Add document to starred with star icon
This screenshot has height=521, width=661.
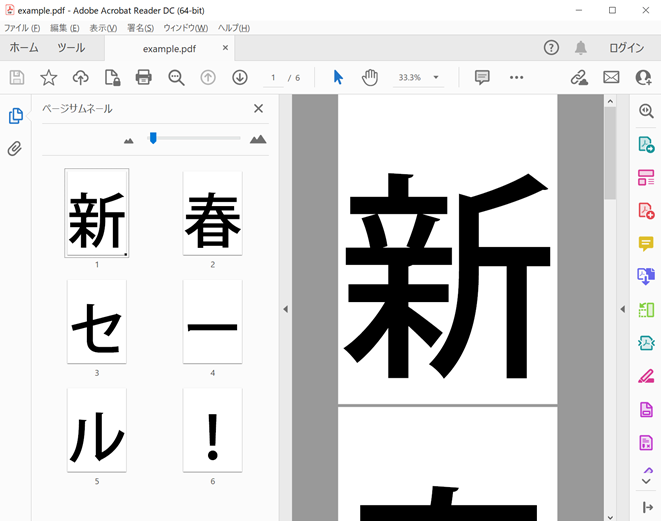coord(48,78)
